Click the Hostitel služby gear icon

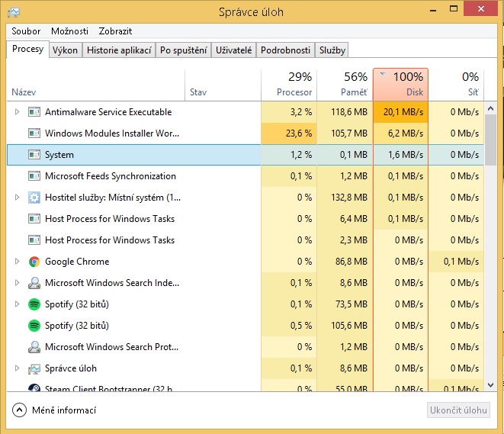34,198
